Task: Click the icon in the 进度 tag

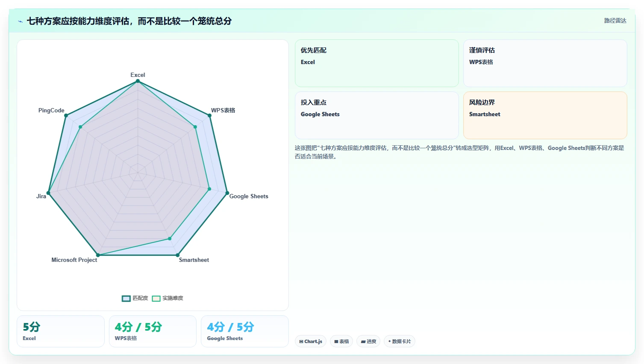Action: tap(363, 342)
